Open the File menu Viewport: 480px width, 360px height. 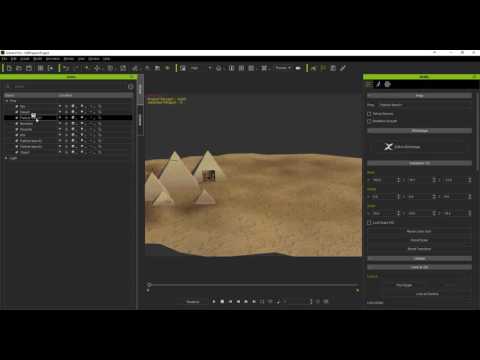click(x=4, y=59)
